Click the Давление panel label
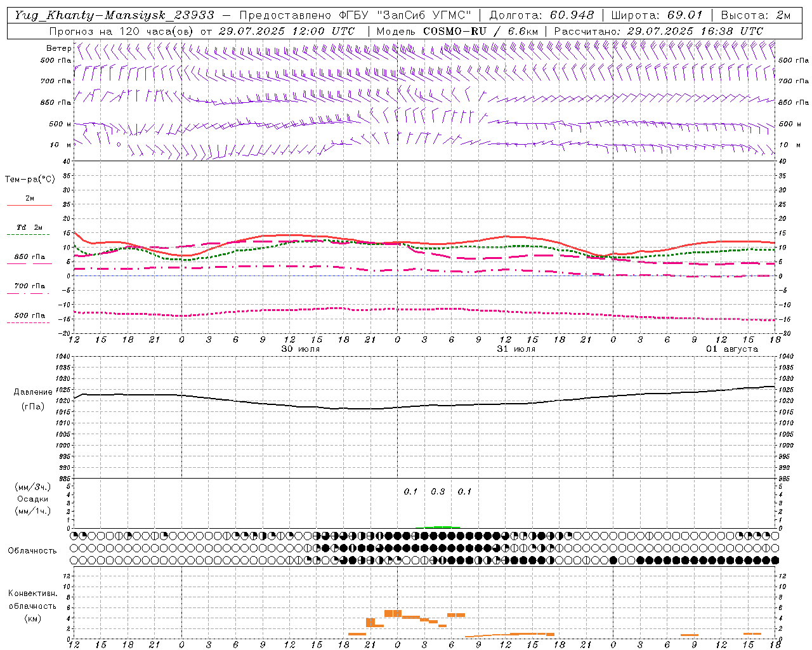The height and width of the screenshot is (650, 812). (x=33, y=392)
